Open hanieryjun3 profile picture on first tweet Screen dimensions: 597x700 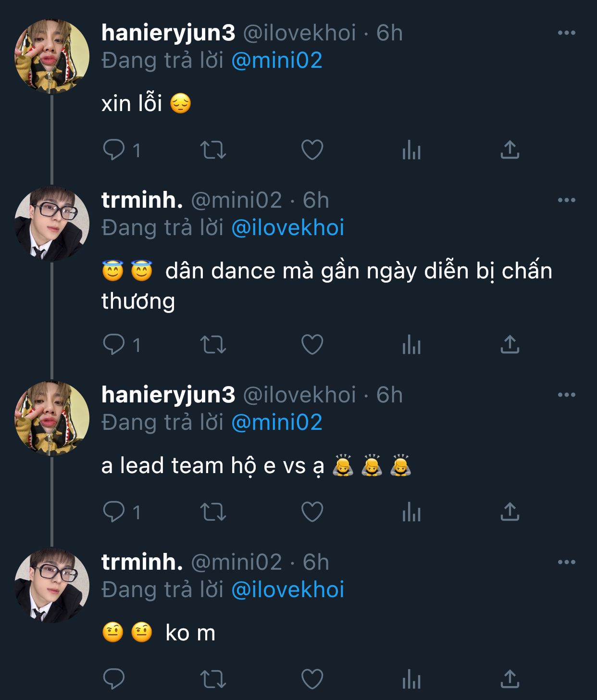52,56
